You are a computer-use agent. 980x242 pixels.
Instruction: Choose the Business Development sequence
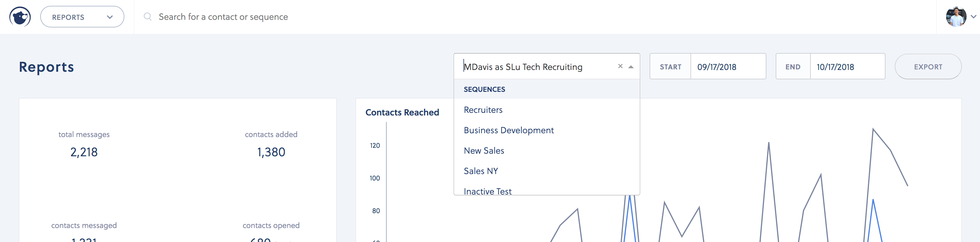click(509, 130)
